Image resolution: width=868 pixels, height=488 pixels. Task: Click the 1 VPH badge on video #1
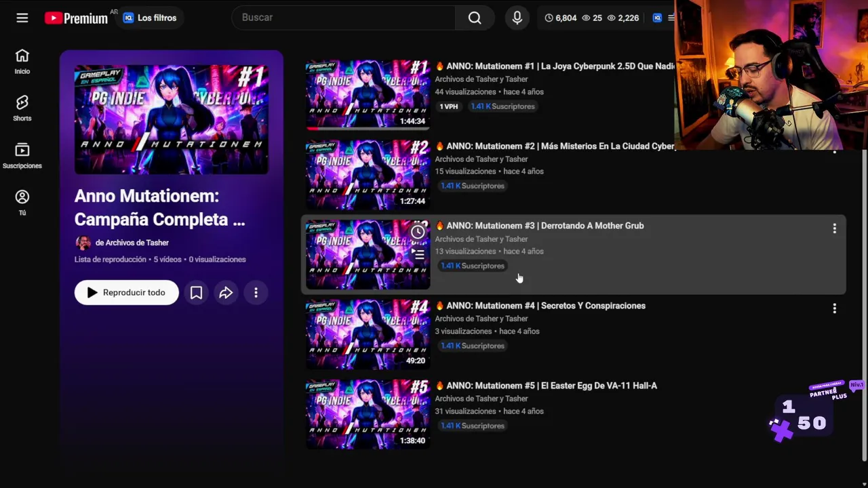[x=449, y=106]
